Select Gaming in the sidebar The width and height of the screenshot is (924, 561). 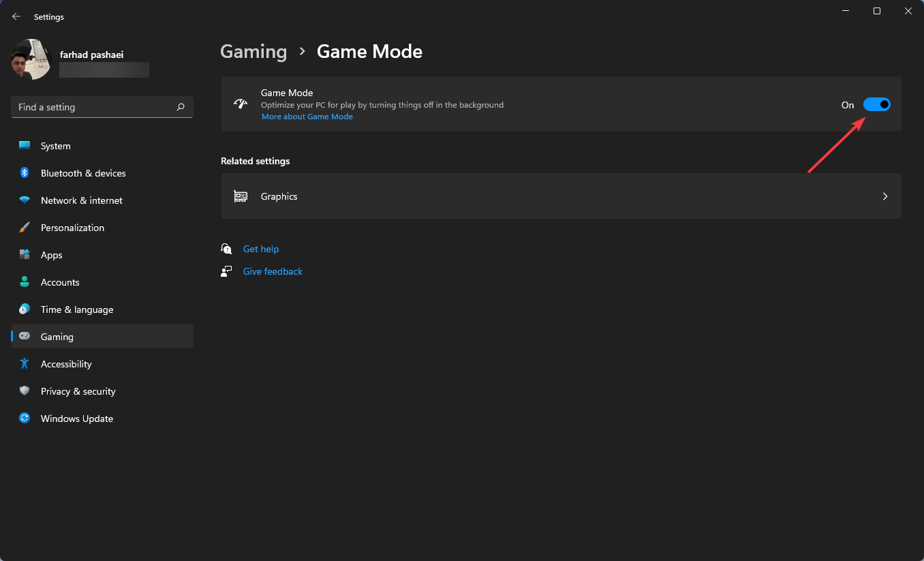(x=56, y=336)
